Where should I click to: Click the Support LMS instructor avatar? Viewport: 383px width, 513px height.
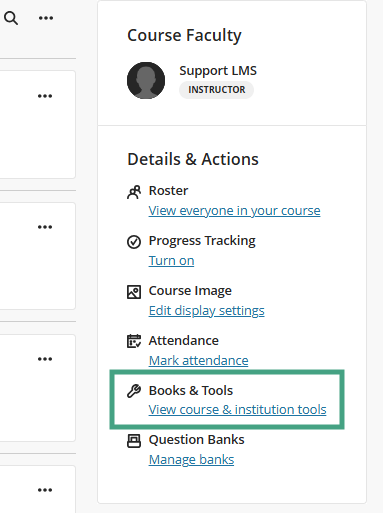146,80
